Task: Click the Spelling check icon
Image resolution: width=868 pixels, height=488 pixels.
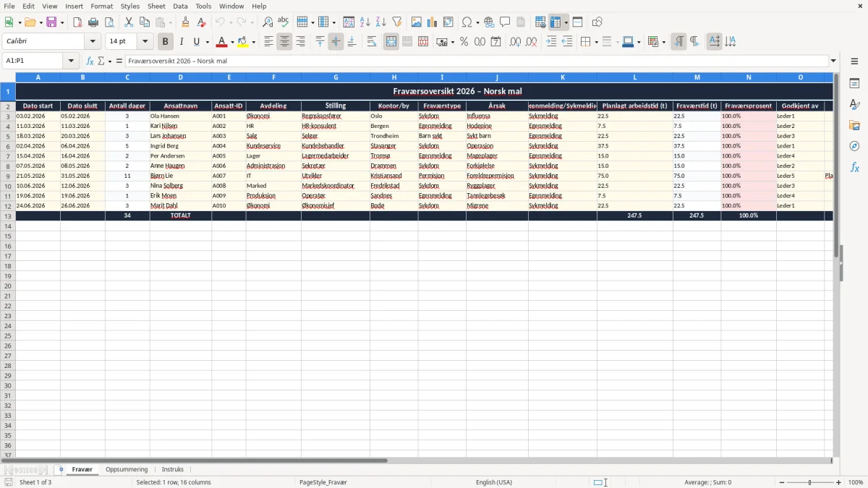Action: click(x=284, y=22)
